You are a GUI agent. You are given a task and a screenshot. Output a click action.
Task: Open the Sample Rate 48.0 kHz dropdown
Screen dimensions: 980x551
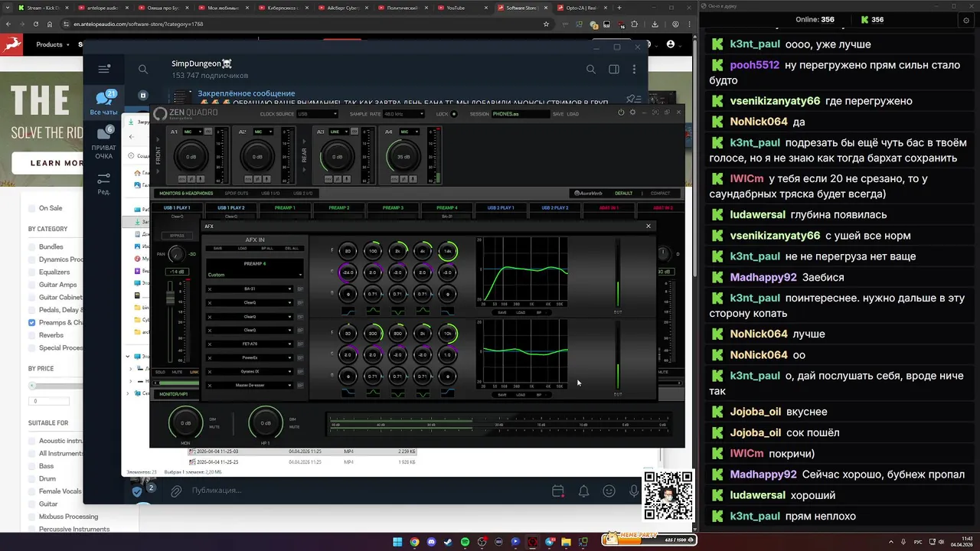[x=403, y=114]
